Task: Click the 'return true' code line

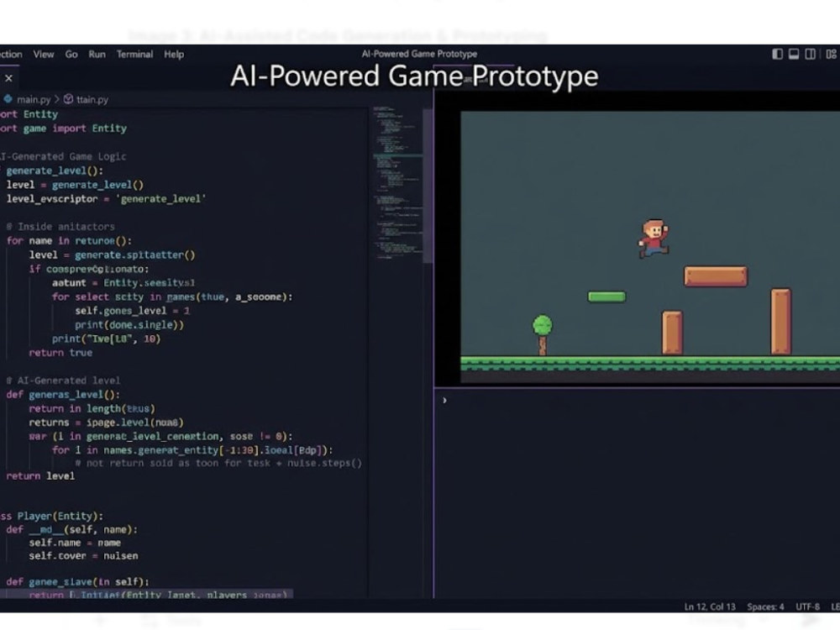Action: tap(60, 353)
